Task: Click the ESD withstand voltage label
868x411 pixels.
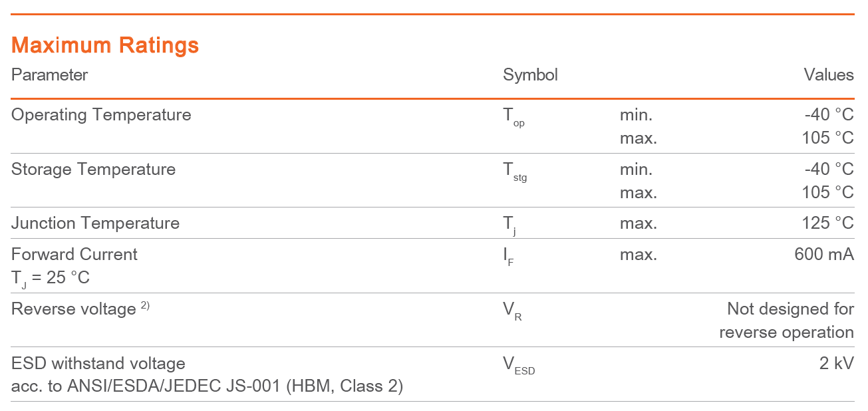Action: point(98,364)
